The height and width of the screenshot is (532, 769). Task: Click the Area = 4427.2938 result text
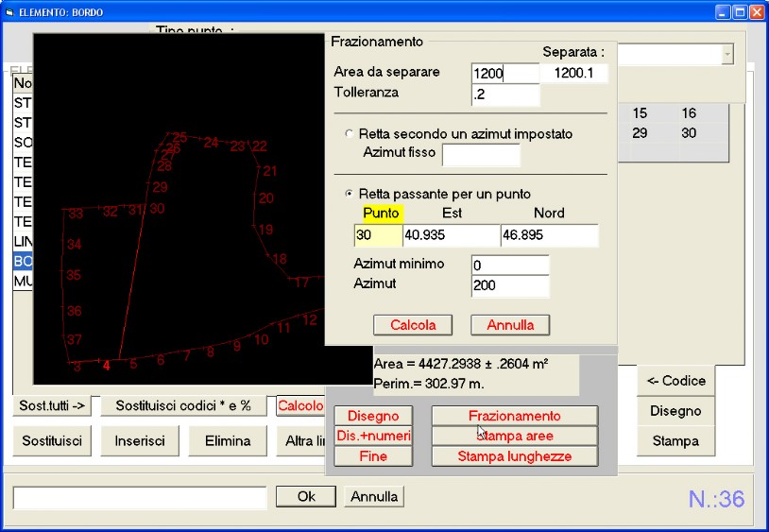click(x=460, y=364)
